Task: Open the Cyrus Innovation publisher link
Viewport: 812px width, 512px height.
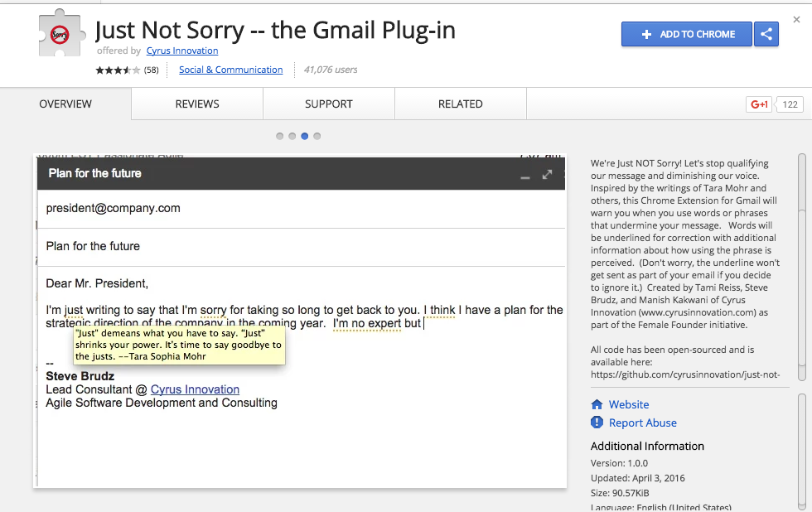Action: tap(182, 51)
